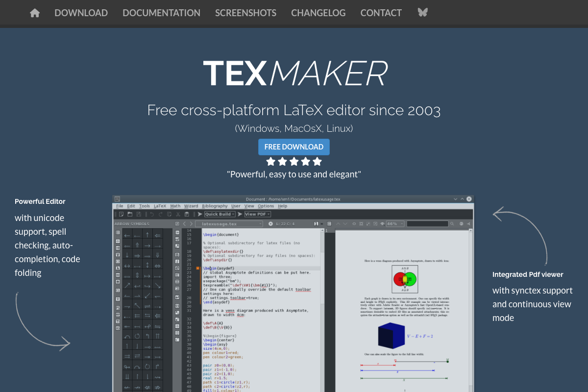Screen dimensions: 588x392
Task: Open the latexusage.tex document selector
Action: 229,224
